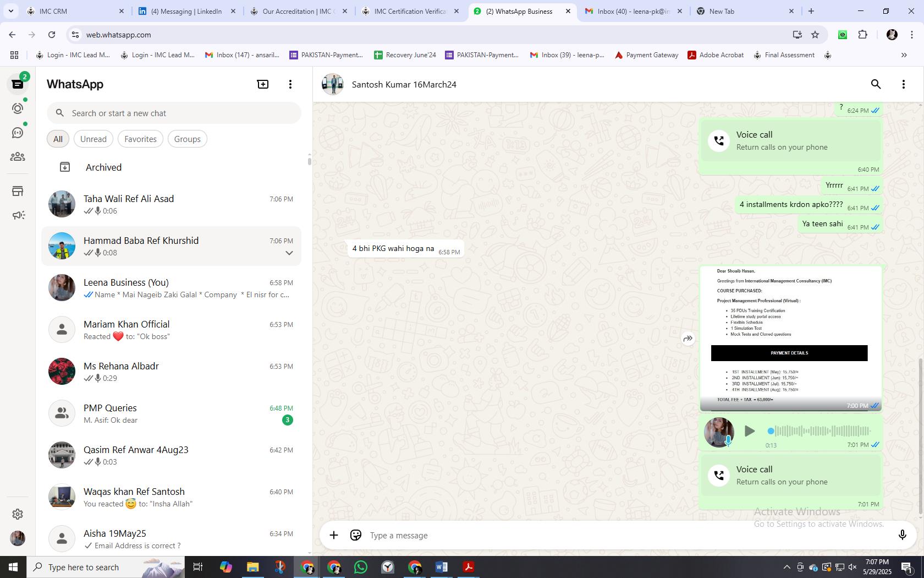Open the Archived chats row
Screen dimensions: 924x578
172,167
